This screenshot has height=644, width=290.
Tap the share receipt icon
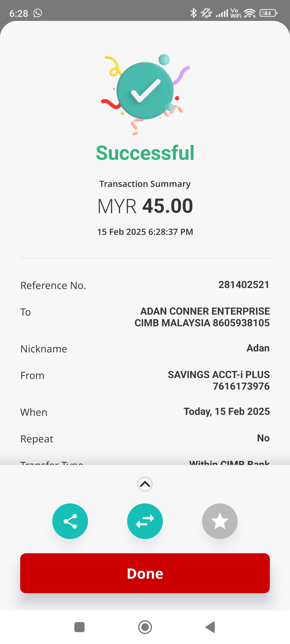(x=70, y=521)
